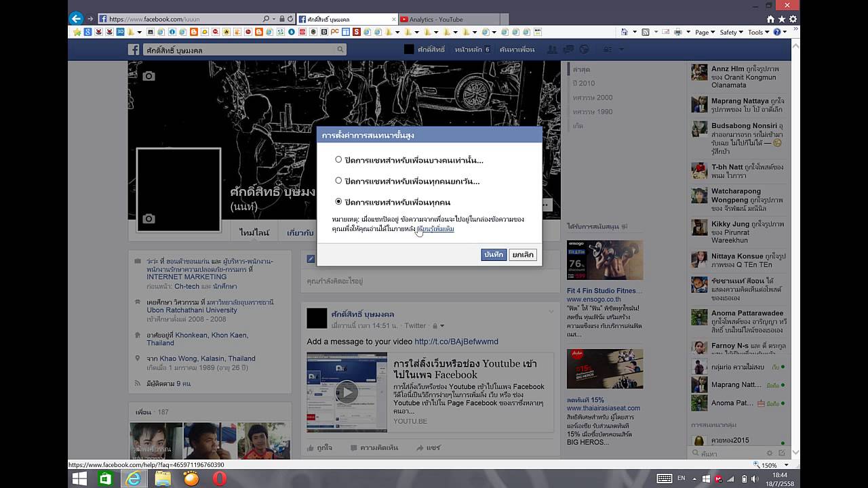Screen dimensions: 868x488
Task: Click the AirAsia Big Heros ad image
Action: click(605, 369)
